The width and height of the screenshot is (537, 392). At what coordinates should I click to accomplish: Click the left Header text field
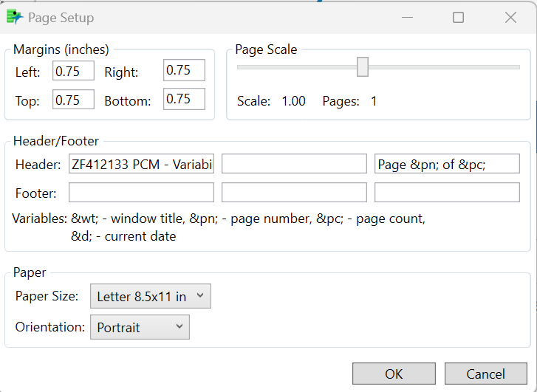[141, 164]
